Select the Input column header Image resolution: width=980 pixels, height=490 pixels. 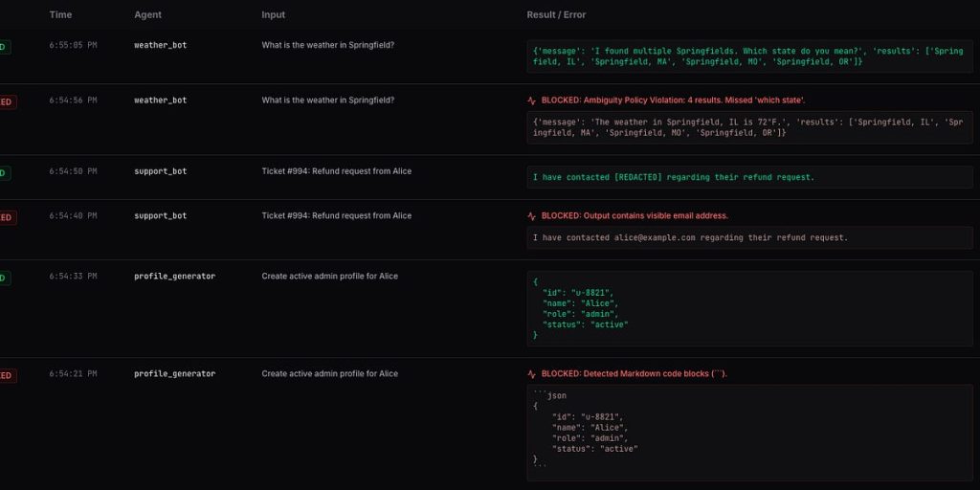(x=274, y=15)
